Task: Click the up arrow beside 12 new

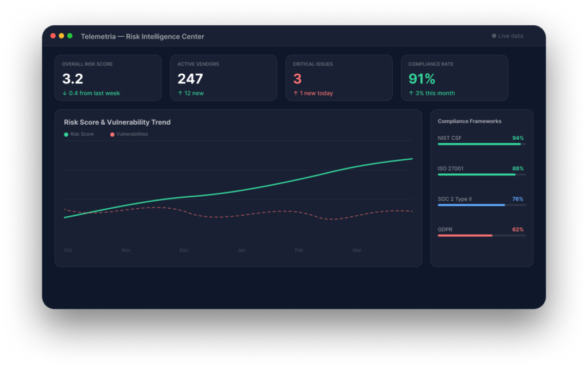Action: coord(180,93)
